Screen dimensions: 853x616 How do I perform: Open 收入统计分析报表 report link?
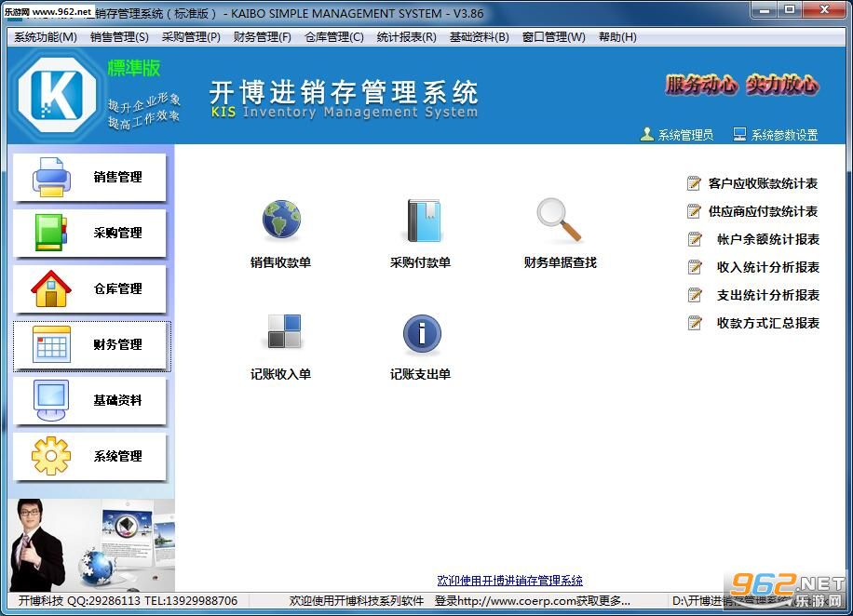(x=768, y=267)
